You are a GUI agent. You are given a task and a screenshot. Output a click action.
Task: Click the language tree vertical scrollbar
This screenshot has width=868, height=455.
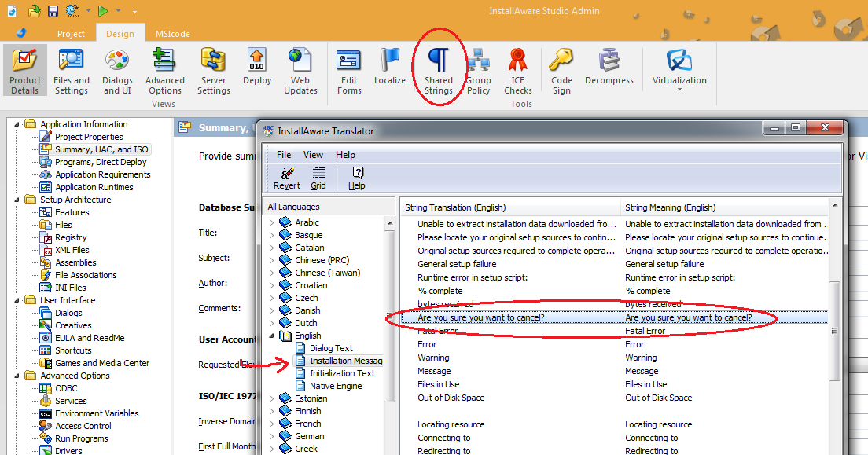point(390,315)
